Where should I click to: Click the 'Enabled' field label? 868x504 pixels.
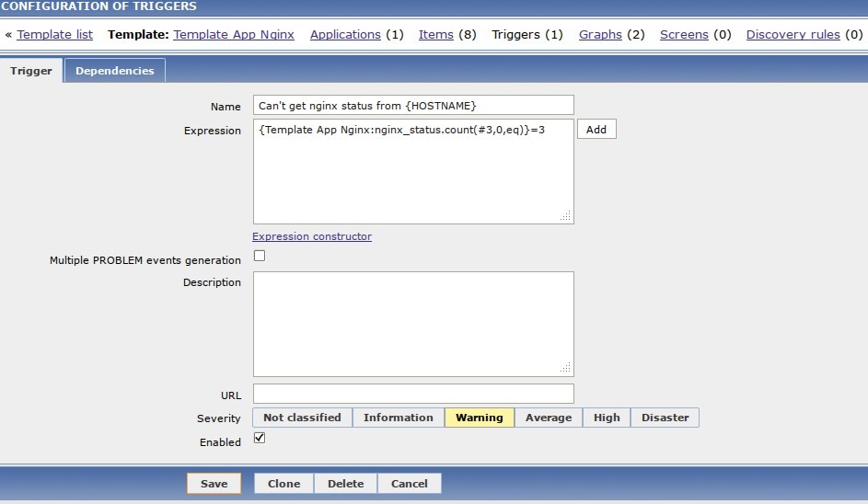click(220, 442)
